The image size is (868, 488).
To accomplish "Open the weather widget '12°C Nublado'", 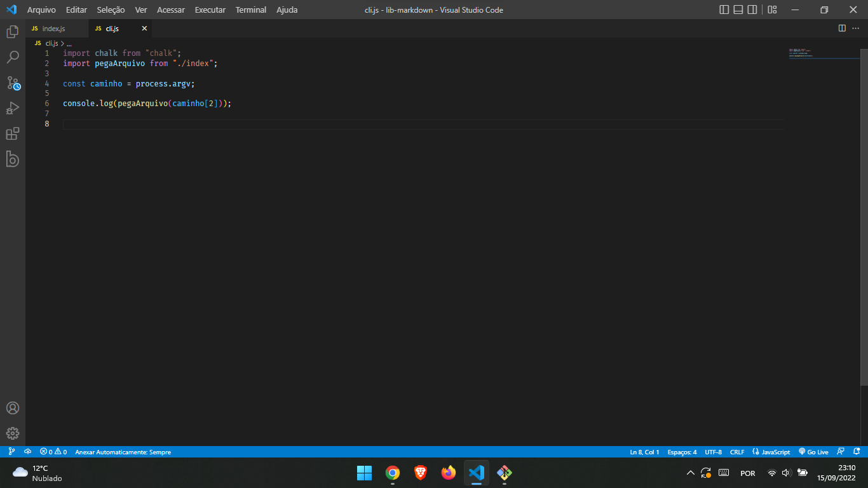I will (x=38, y=473).
